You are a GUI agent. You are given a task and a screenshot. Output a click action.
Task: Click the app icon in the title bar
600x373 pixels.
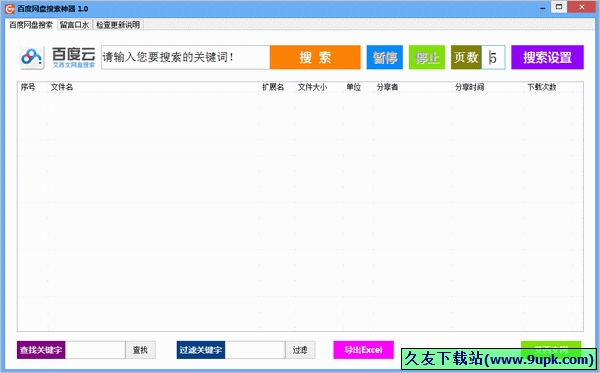click(x=10, y=8)
